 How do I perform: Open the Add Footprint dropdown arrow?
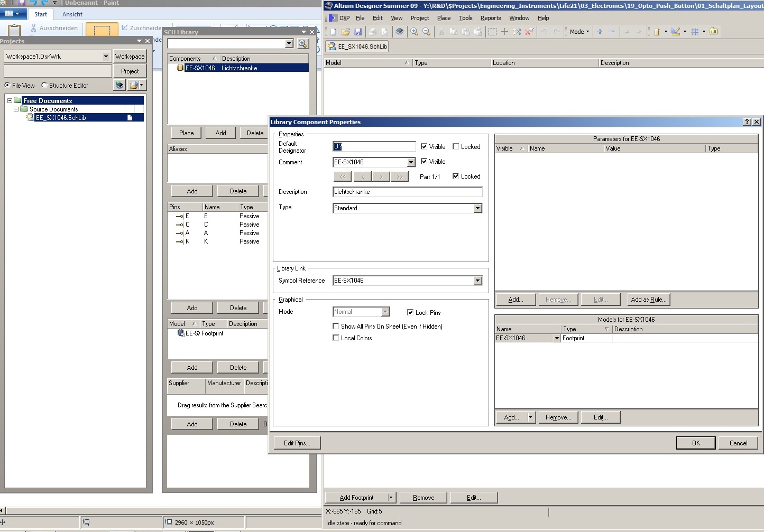[391, 498]
